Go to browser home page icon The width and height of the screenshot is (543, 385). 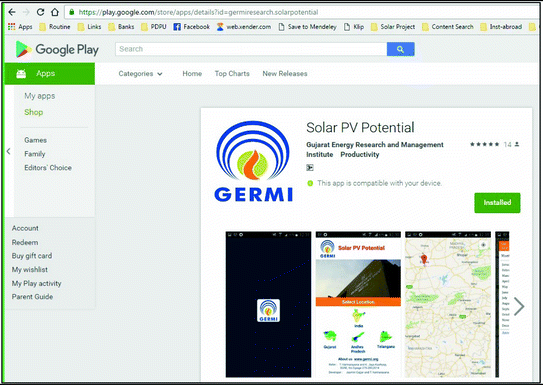point(55,12)
